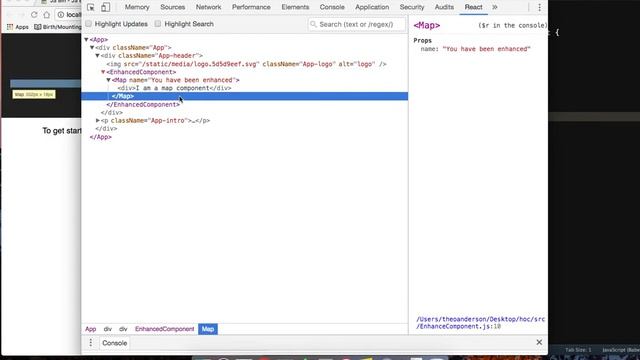Click the search magnifier icon in tree search

pos(313,24)
